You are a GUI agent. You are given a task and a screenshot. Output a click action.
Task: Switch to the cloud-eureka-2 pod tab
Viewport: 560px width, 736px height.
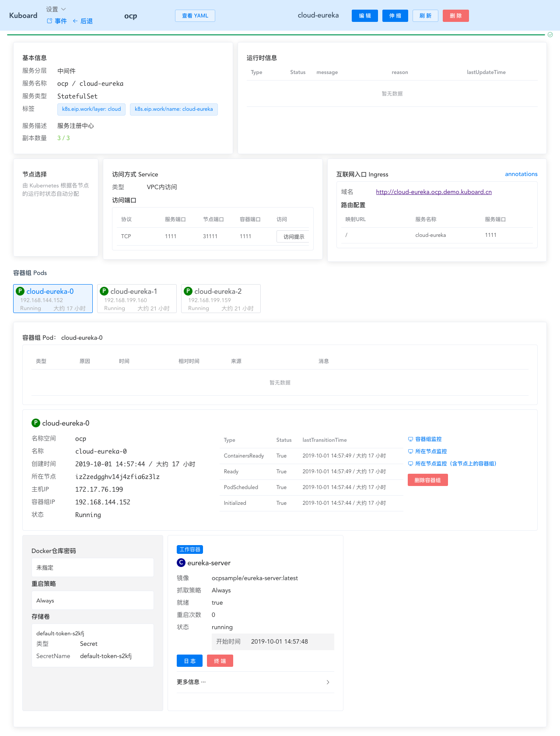[x=221, y=299]
